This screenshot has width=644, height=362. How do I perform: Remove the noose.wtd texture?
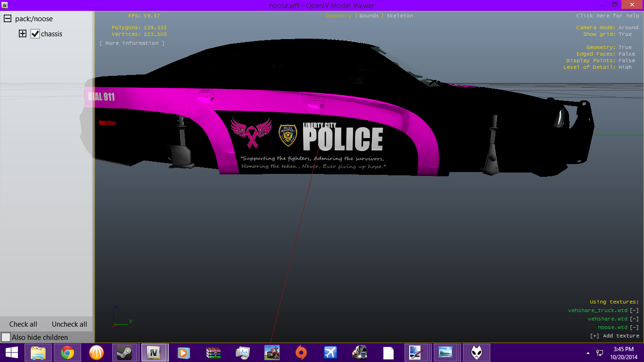[635, 328]
